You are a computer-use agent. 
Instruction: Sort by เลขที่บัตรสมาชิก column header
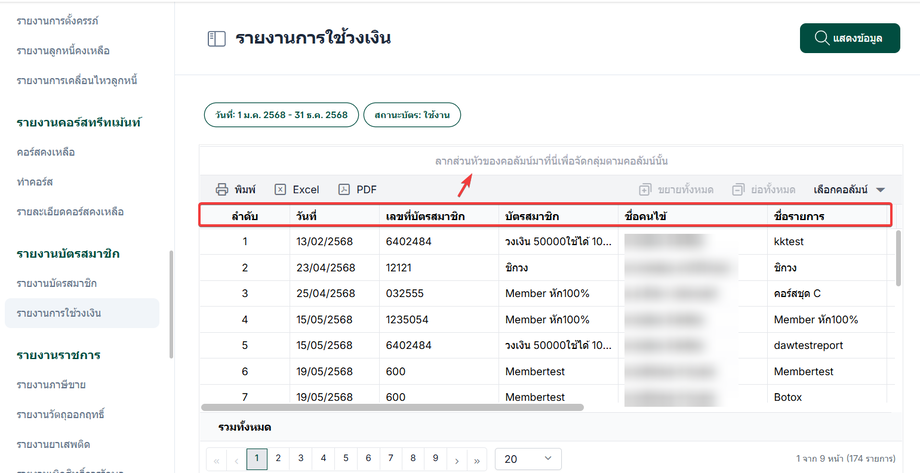coord(439,216)
